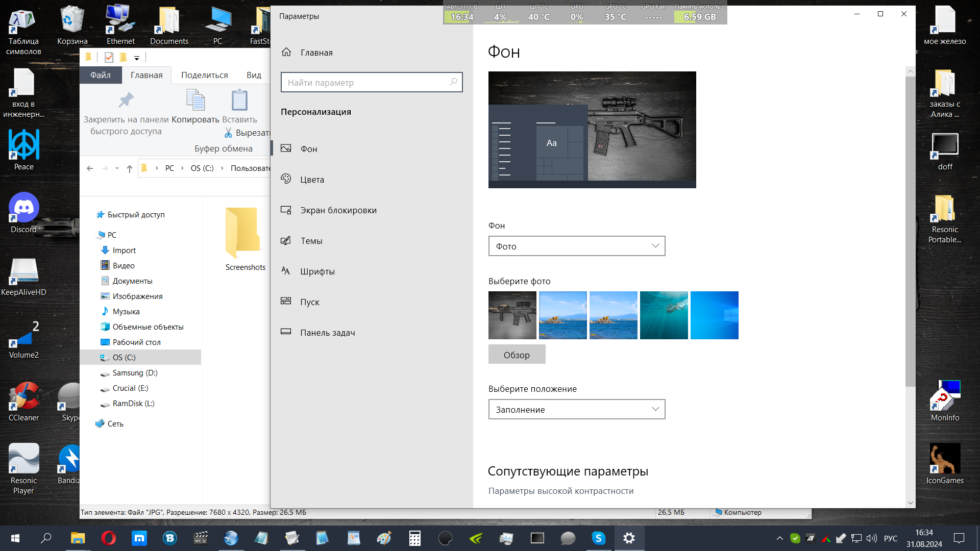
Task: Open the Темы settings page
Action: coord(311,241)
